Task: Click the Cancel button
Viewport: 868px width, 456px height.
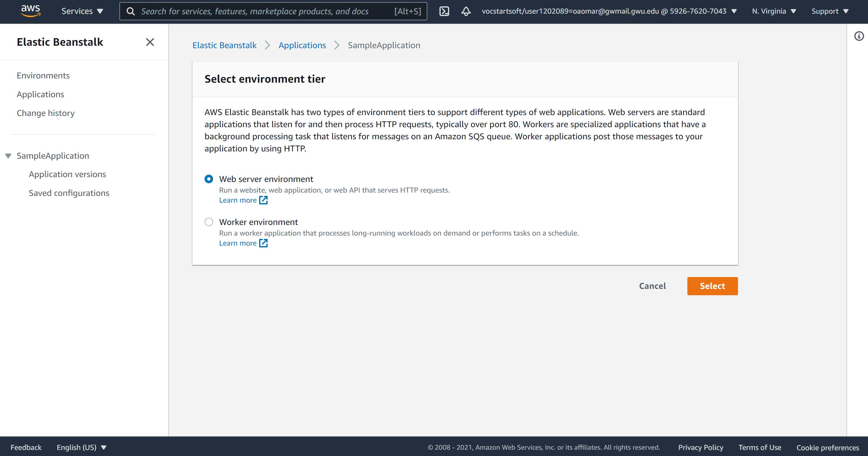Action: click(x=652, y=286)
